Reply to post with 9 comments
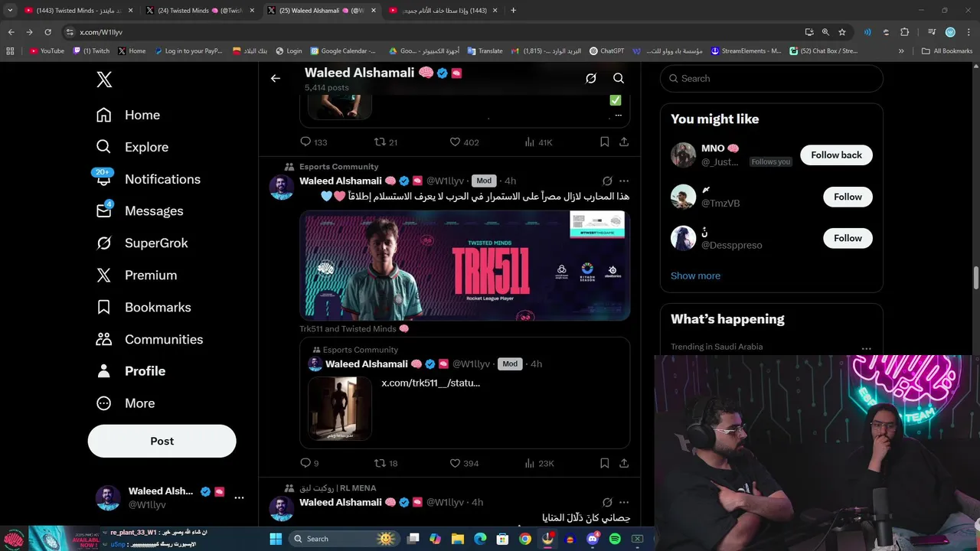The height and width of the screenshot is (551, 980). (309, 463)
